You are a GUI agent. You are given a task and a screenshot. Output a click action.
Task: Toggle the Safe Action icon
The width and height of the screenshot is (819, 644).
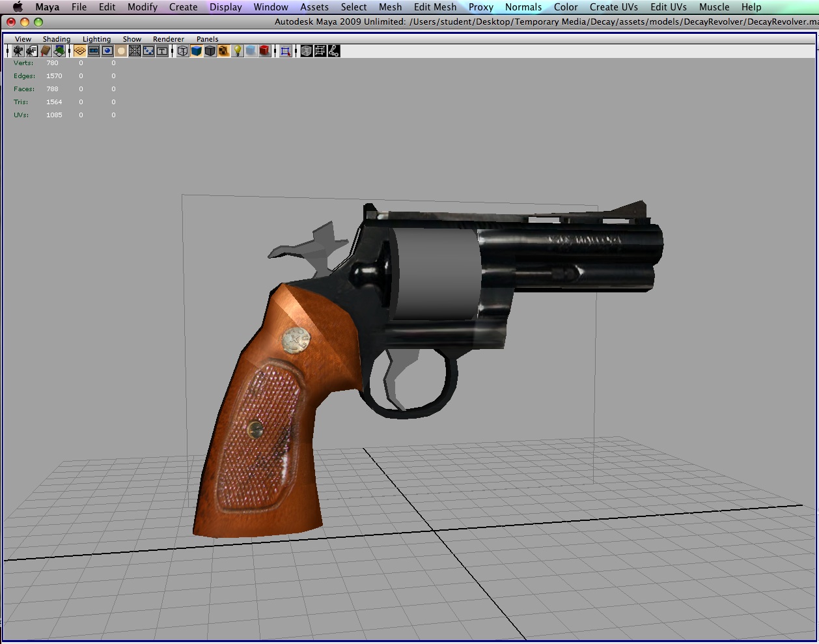click(x=148, y=51)
